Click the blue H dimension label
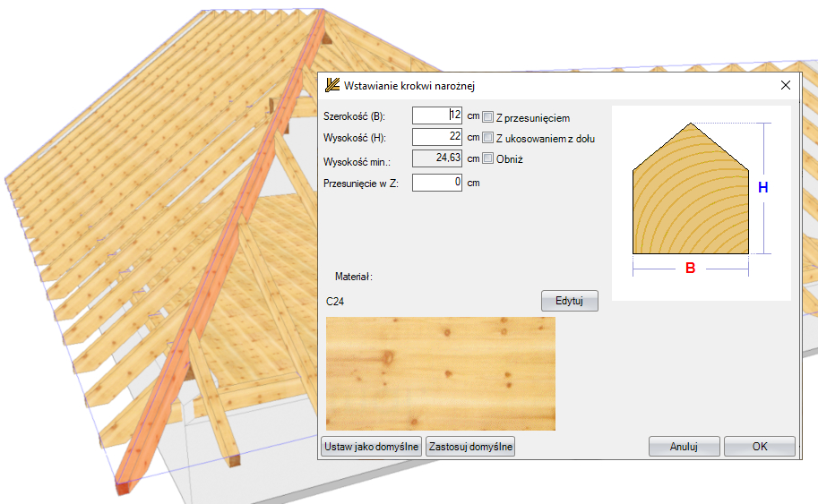This screenshot has width=818, height=504. pyautogui.click(x=763, y=188)
